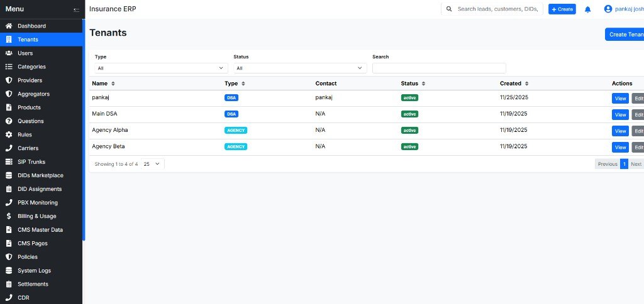Click the blue Create button in header
Image resolution: width=644 pixels, height=304 pixels.
coord(562,9)
